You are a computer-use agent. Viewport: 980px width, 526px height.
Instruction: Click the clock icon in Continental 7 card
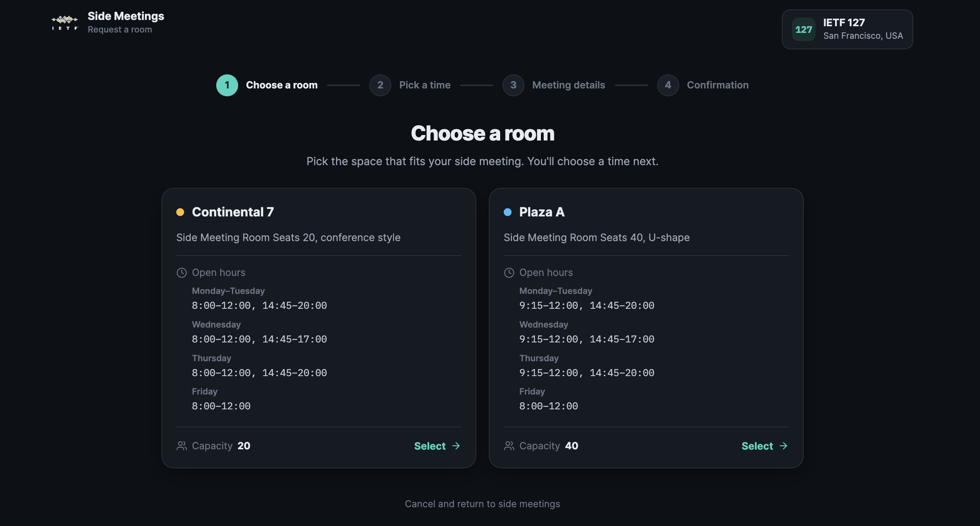181,273
